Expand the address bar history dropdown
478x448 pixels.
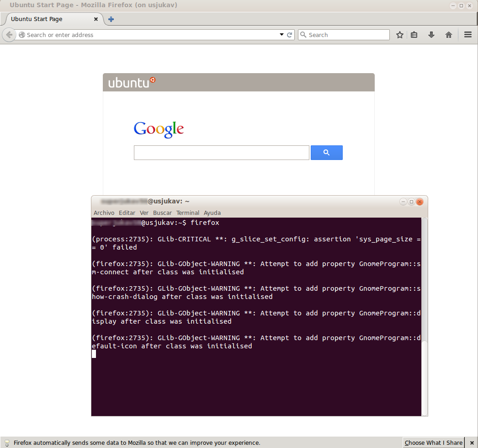point(281,35)
